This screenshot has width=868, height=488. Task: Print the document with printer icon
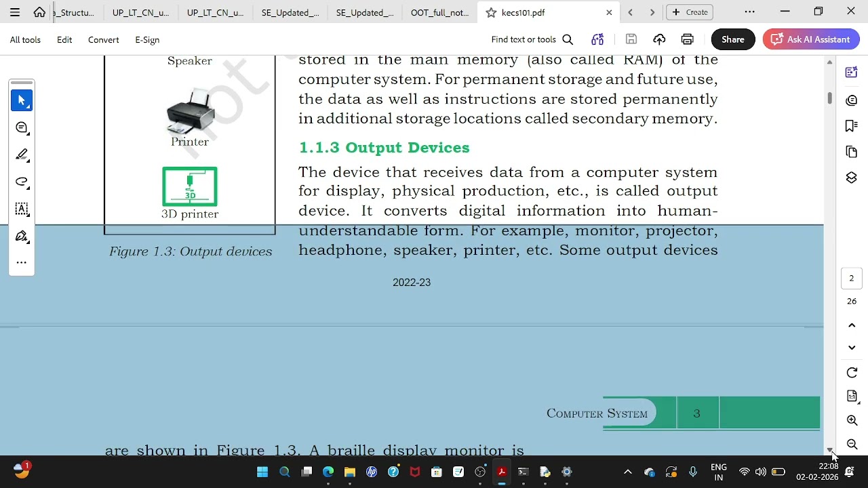tap(688, 39)
